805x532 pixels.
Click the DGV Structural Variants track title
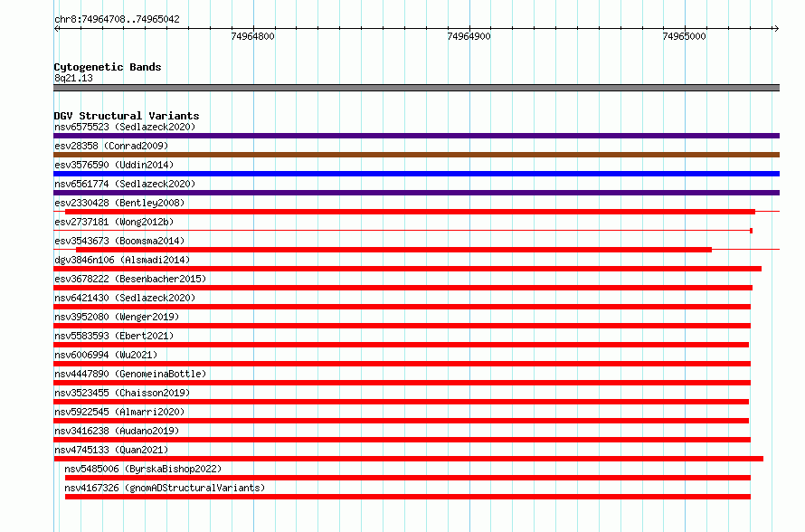point(127,116)
